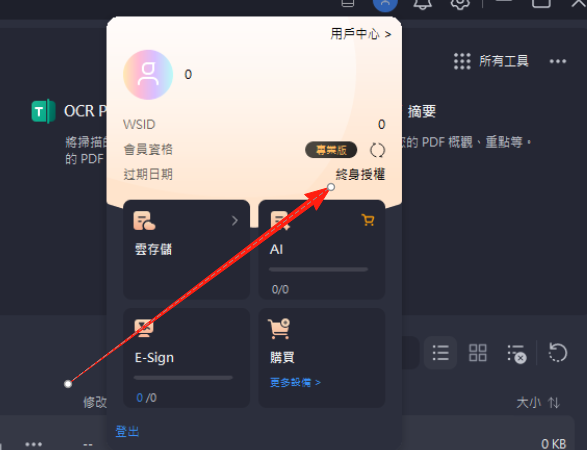Click the 專業版 membership badge
Viewport: 587px width, 450px height.
point(331,150)
